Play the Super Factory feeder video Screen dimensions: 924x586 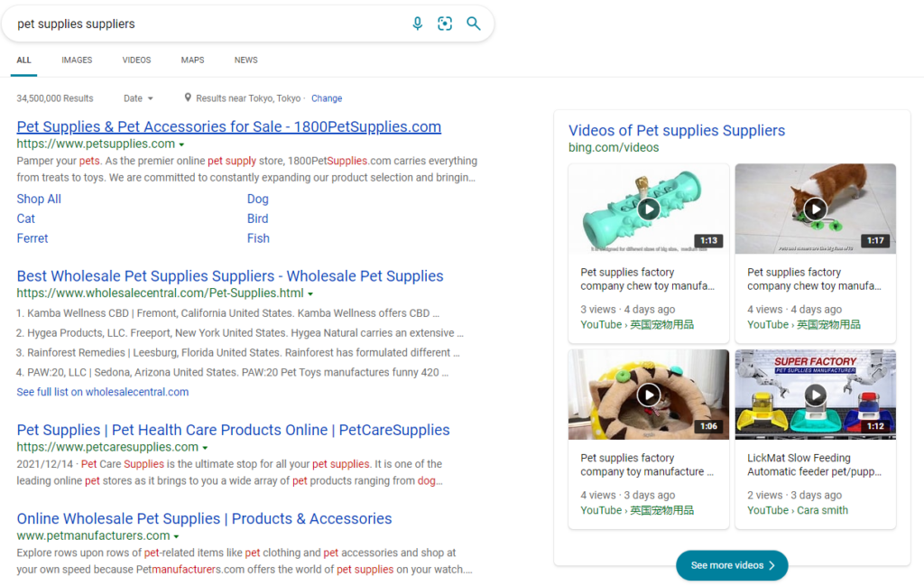pos(816,395)
